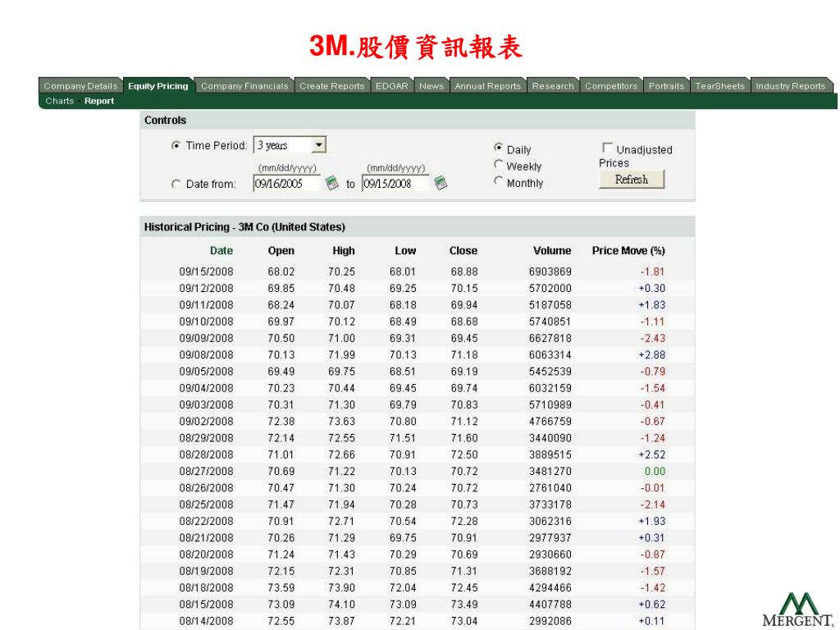Switch to the Equity Pricing tab
This screenshot has width=840, height=630.
(158, 85)
